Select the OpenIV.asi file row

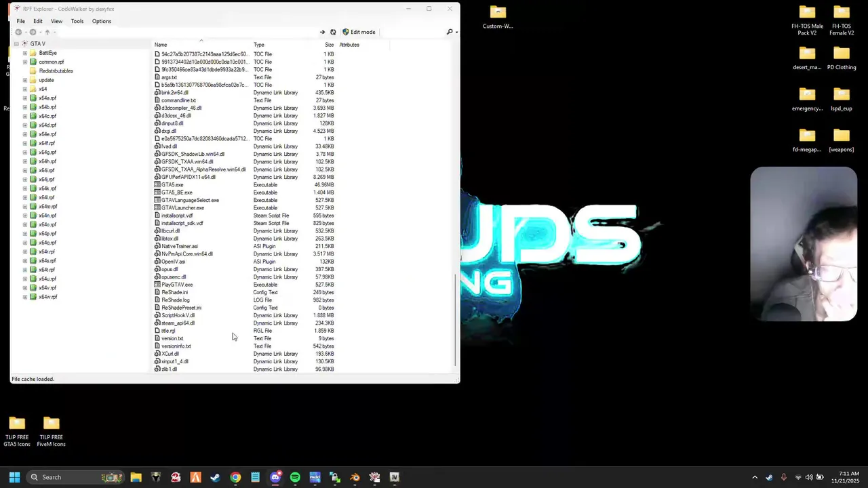coord(244,262)
